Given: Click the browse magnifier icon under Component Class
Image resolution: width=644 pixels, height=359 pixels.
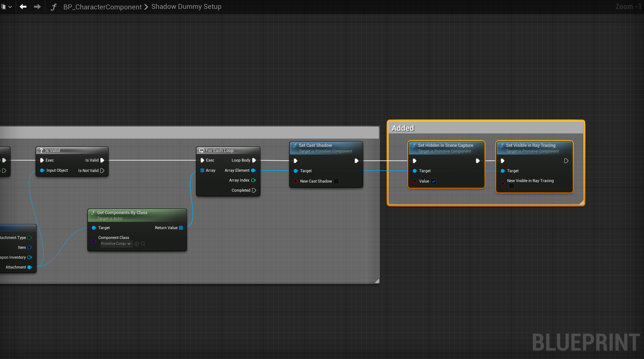Looking at the screenshot, I should (143, 244).
